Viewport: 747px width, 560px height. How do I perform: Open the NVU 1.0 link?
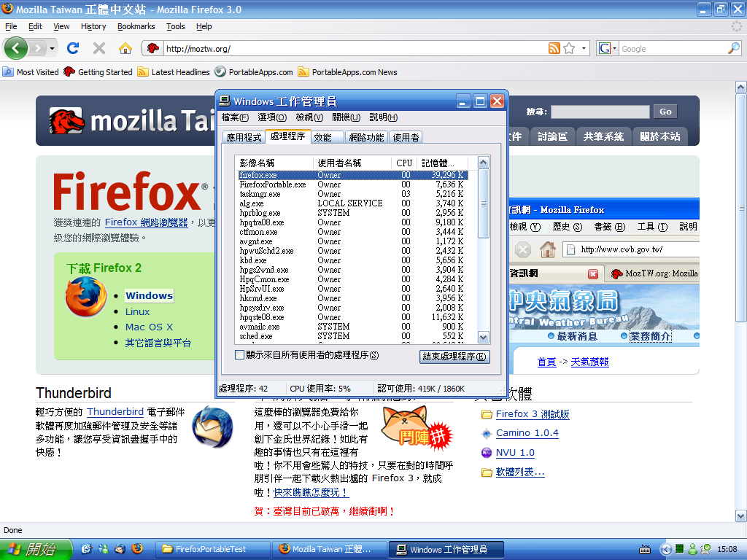tap(515, 452)
